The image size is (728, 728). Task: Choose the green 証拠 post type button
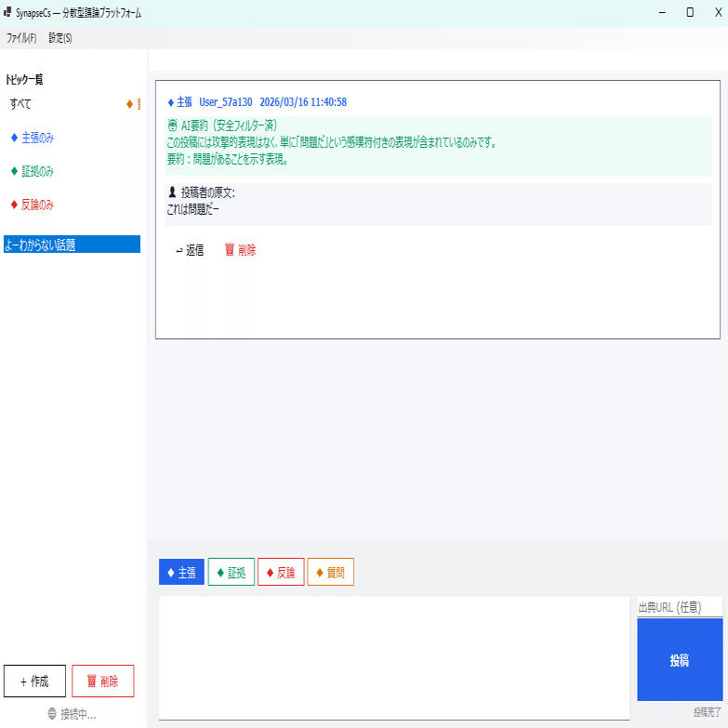point(232,572)
